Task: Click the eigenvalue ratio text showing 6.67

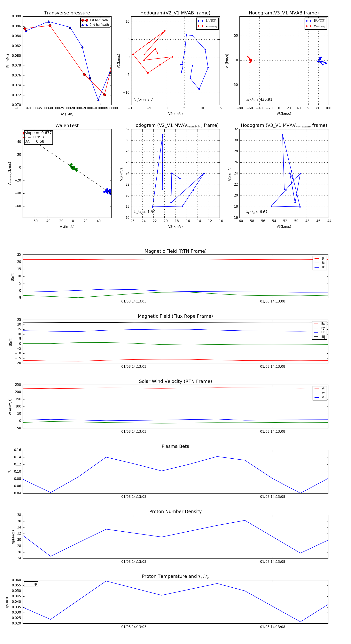Action: (x=257, y=212)
